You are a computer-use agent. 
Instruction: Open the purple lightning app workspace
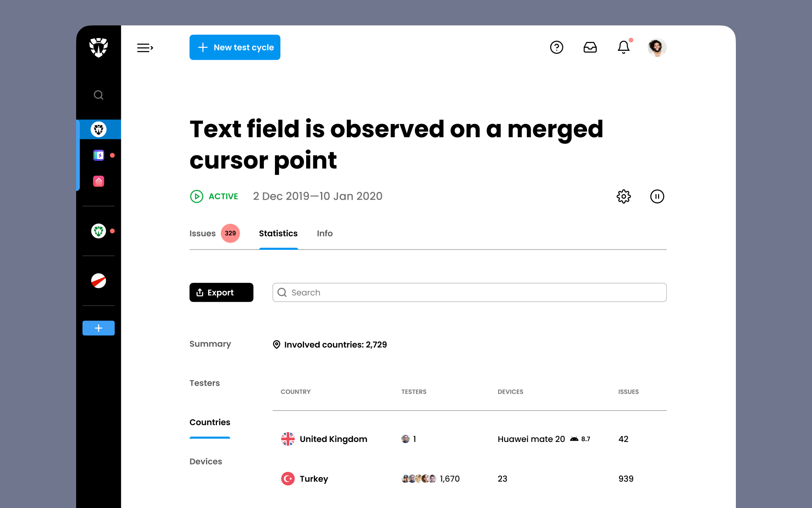[99, 155]
